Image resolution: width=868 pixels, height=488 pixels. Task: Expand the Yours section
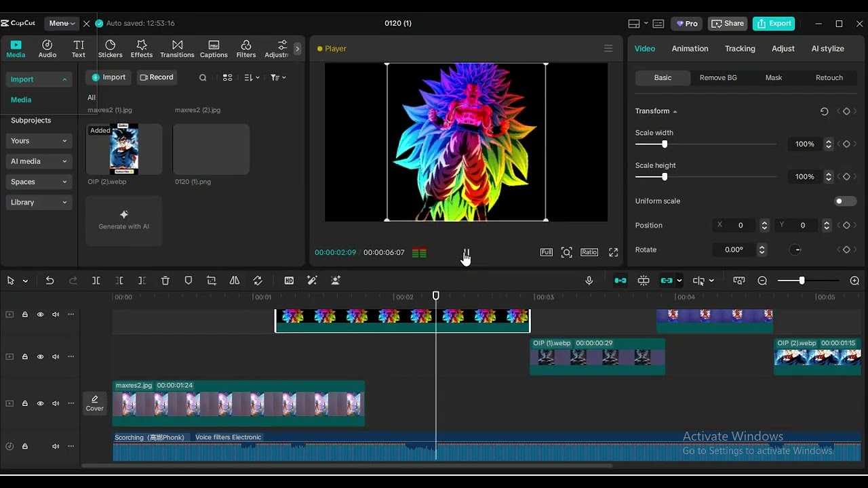coord(39,141)
